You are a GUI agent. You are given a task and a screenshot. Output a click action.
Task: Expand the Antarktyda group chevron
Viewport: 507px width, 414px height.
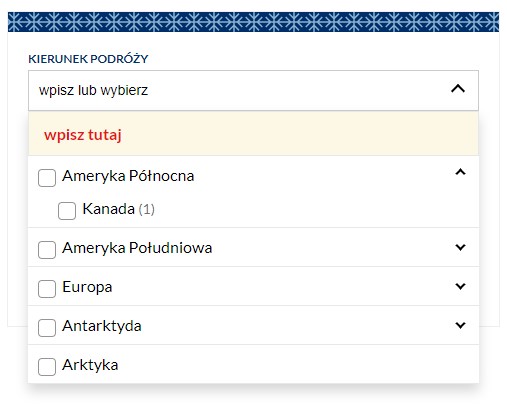coord(460,325)
